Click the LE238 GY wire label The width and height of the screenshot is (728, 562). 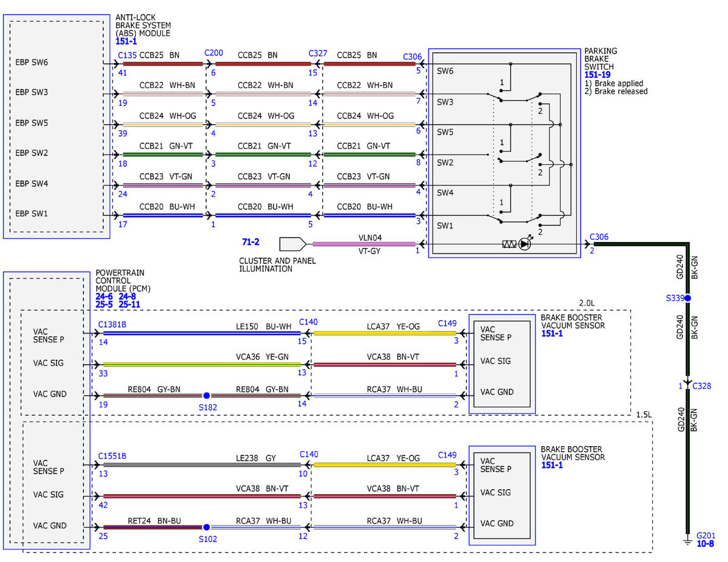(255, 458)
